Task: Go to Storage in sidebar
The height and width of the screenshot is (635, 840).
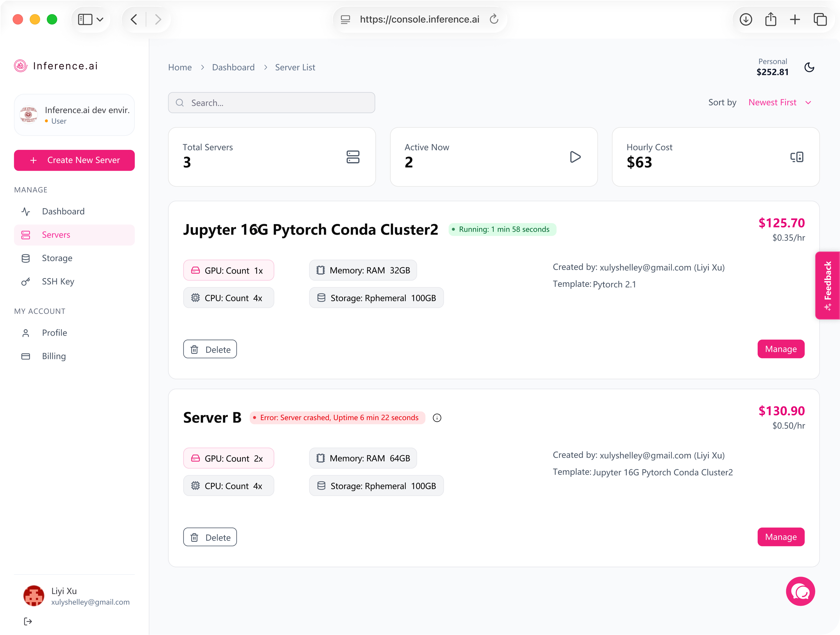Action: 57,258
